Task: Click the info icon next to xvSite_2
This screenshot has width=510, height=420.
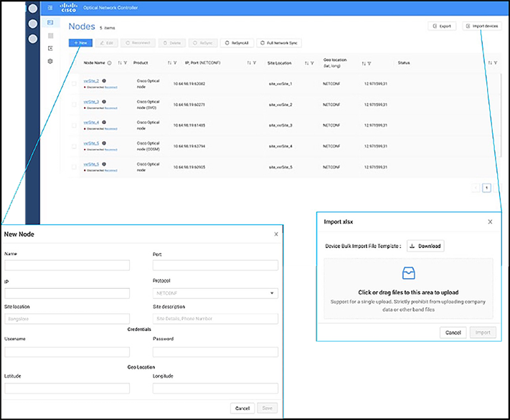Action: pos(104,81)
